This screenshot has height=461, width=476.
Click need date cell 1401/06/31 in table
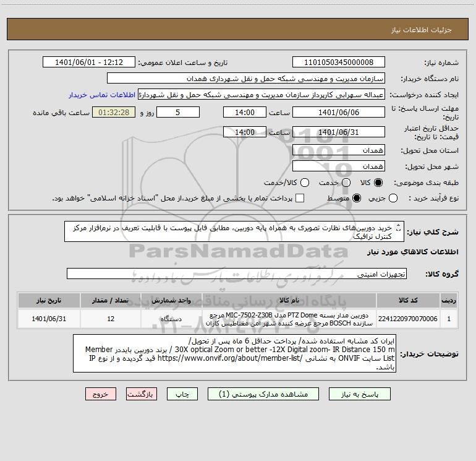(49, 319)
